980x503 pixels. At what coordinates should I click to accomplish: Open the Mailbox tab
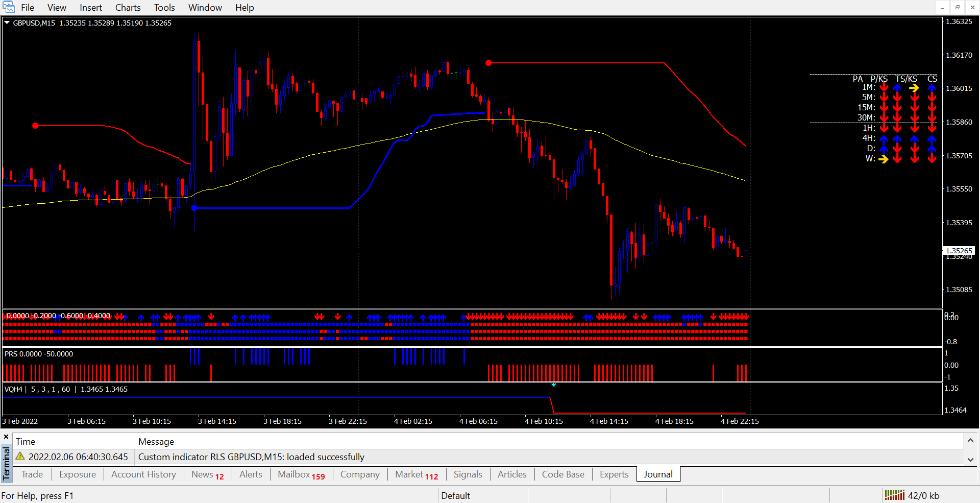tap(301, 474)
